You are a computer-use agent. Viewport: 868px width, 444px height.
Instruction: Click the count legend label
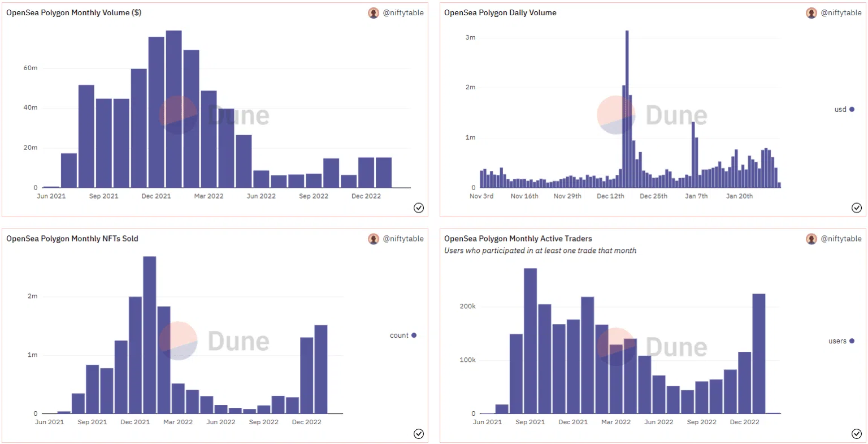coord(399,335)
